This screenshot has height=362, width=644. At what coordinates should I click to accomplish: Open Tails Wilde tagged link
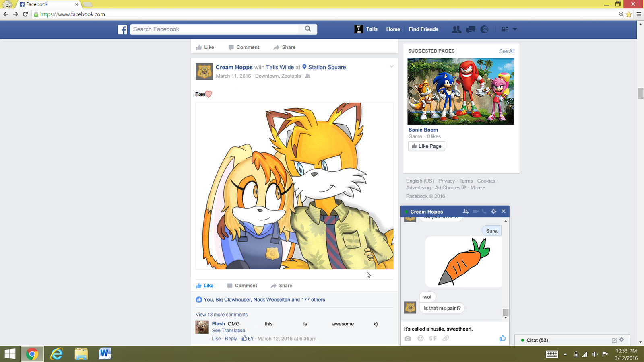point(280,67)
